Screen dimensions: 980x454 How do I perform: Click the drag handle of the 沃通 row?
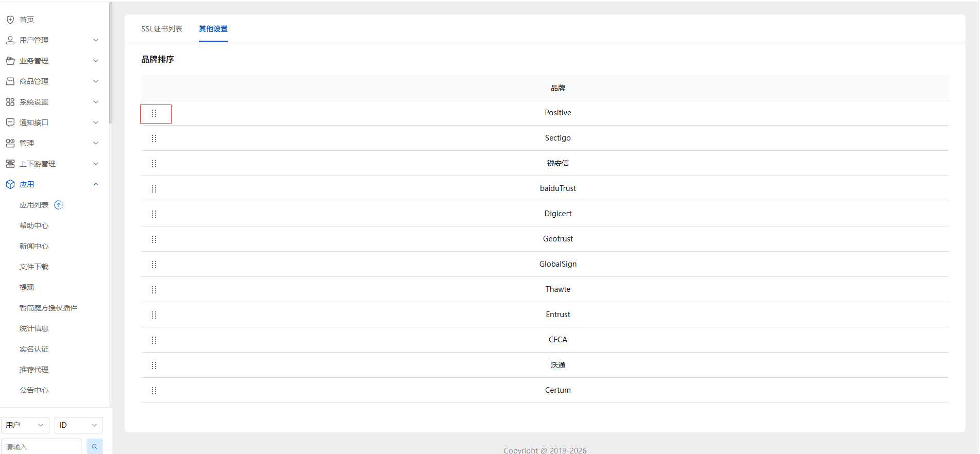[x=154, y=365]
